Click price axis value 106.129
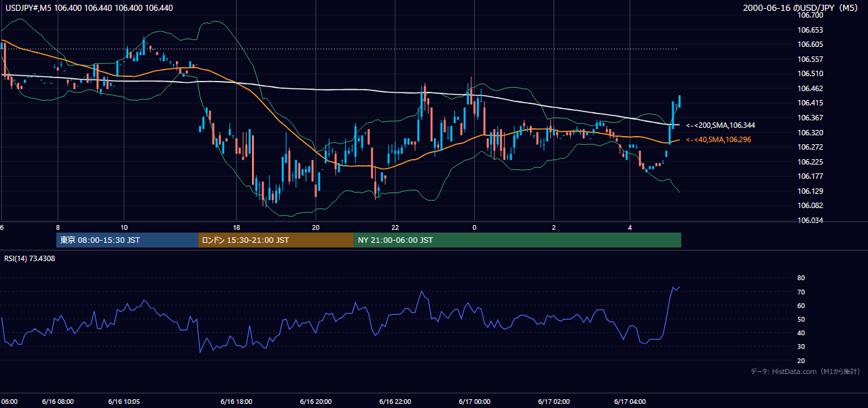 [810, 191]
